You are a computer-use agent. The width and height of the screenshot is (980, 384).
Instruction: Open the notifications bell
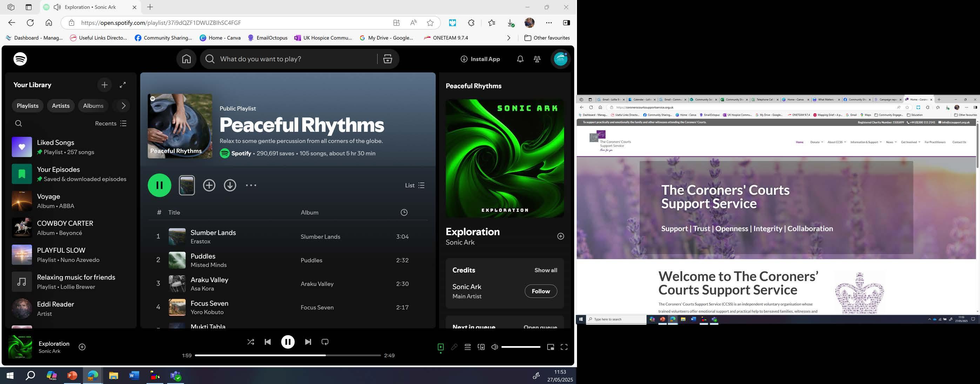[520, 59]
